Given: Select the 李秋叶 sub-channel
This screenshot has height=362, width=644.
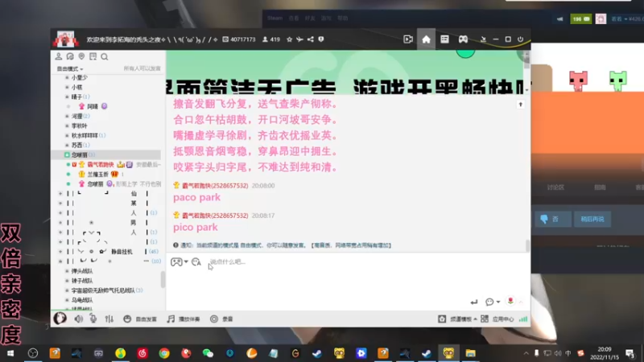Looking at the screenshot, I should pyautogui.click(x=79, y=125).
